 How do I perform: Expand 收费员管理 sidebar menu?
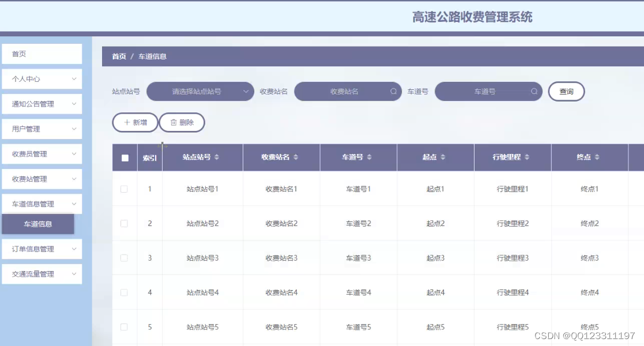pyautogui.click(x=42, y=154)
